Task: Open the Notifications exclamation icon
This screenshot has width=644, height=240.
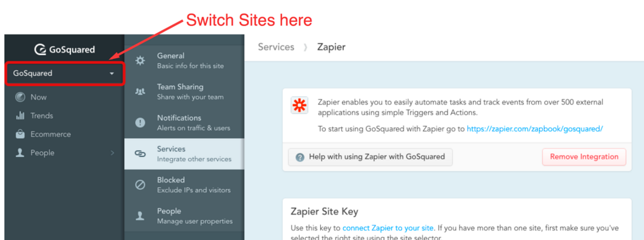Action: pyautogui.click(x=140, y=122)
